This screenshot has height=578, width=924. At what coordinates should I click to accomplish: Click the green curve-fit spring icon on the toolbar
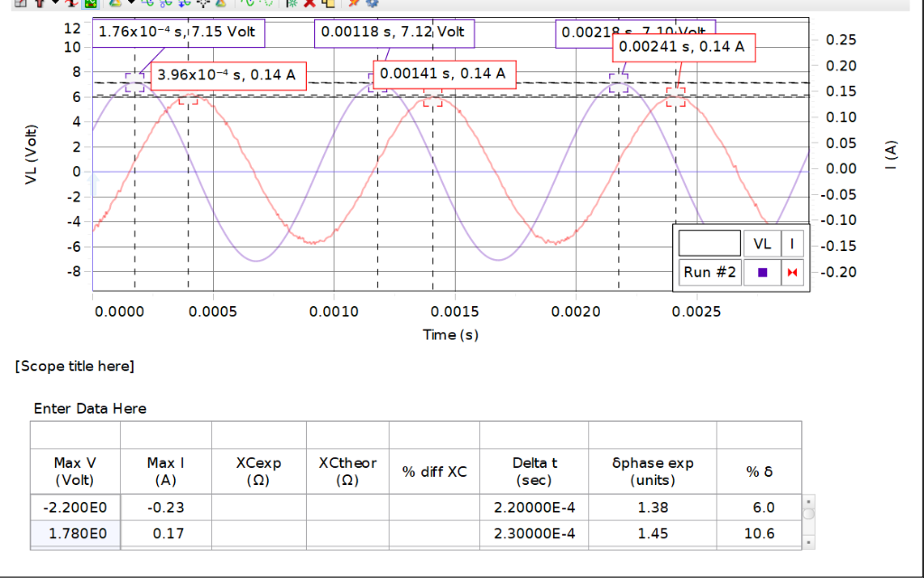click(x=148, y=5)
